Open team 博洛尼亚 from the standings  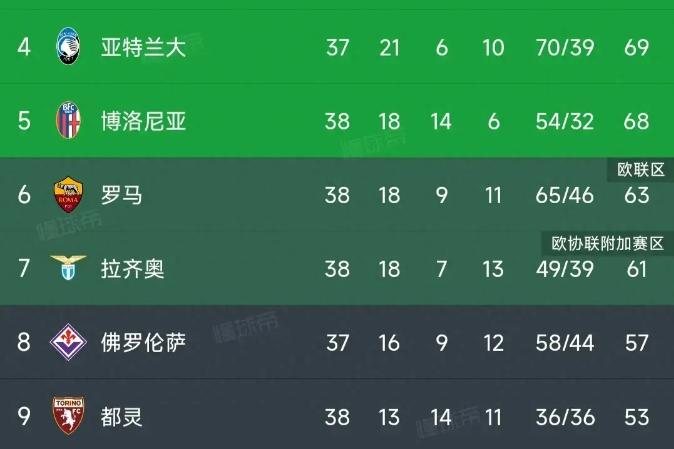click(144, 121)
